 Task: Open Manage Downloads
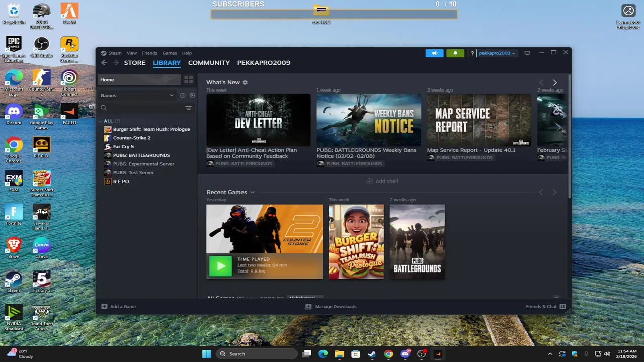point(331,306)
